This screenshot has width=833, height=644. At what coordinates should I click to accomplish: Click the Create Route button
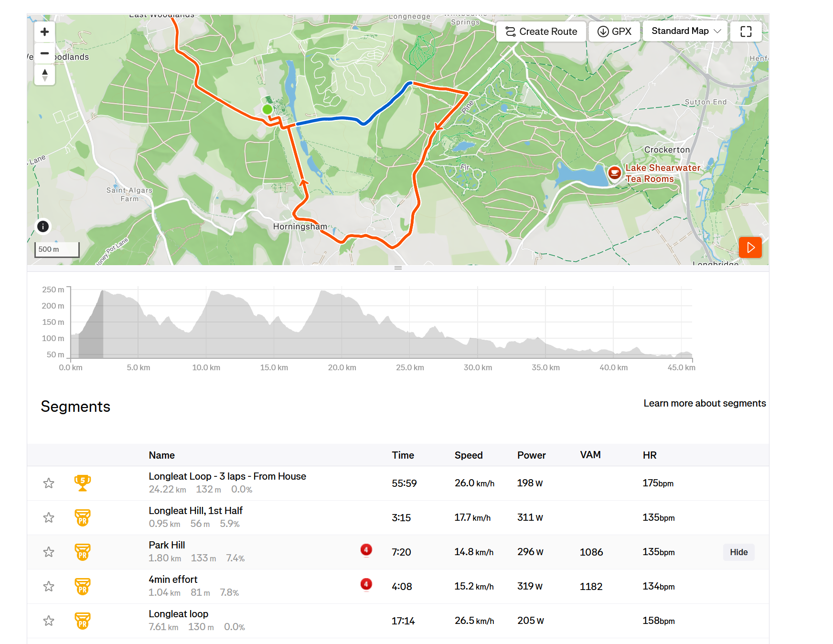pyautogui.click(x=541, y=32)
